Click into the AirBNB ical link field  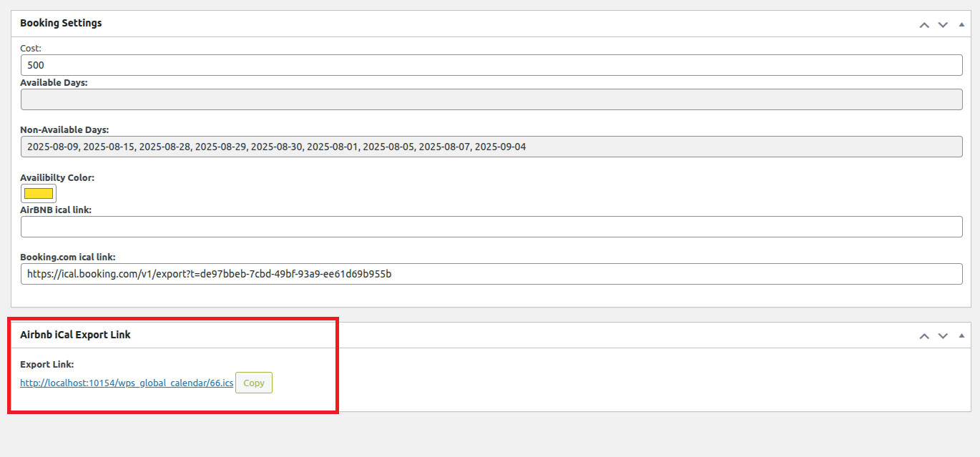point(491,227)
